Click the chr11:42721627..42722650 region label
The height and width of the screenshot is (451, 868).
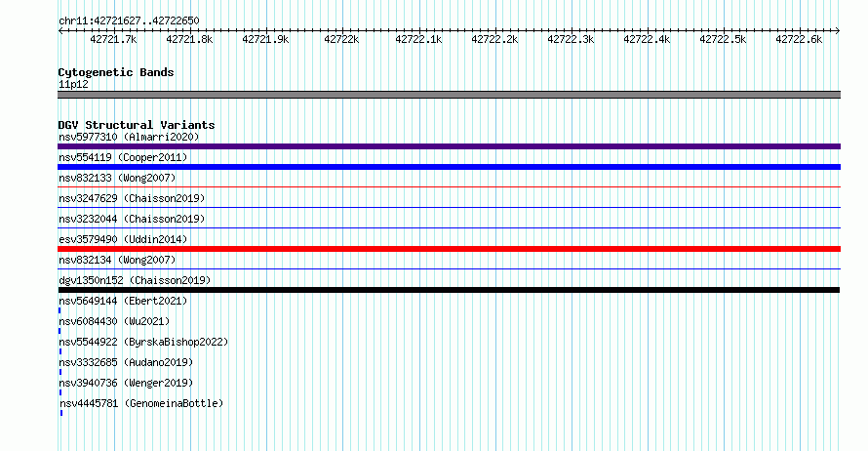pyautogui.click(x=129, y=20)
